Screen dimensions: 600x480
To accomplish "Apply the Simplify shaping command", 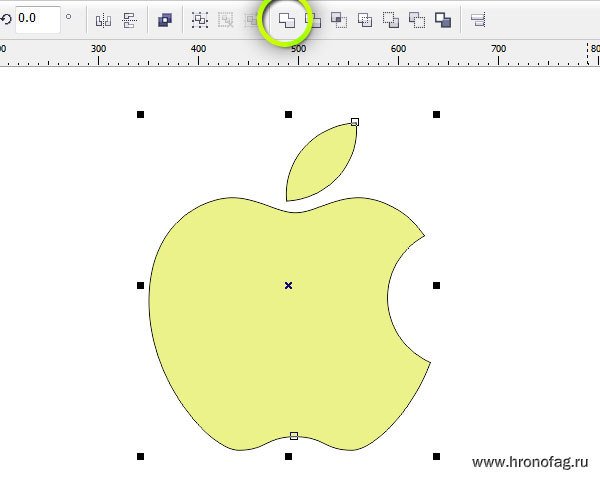I will 365,20.
